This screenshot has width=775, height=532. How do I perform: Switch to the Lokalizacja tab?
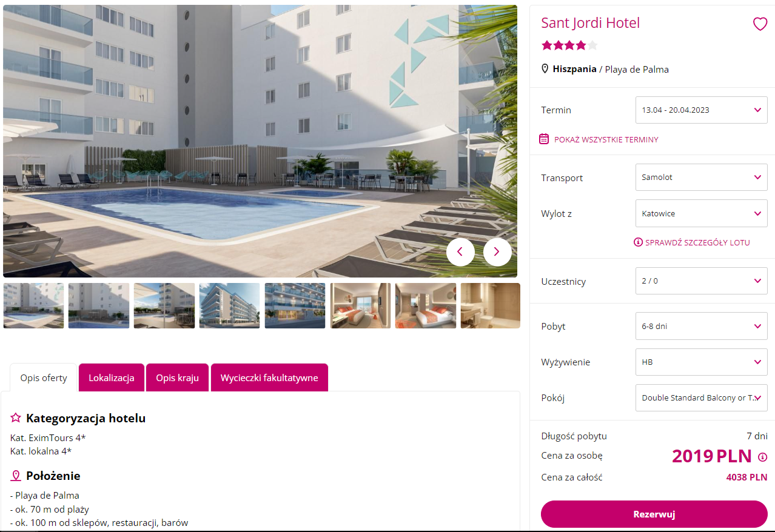point(112,377)
